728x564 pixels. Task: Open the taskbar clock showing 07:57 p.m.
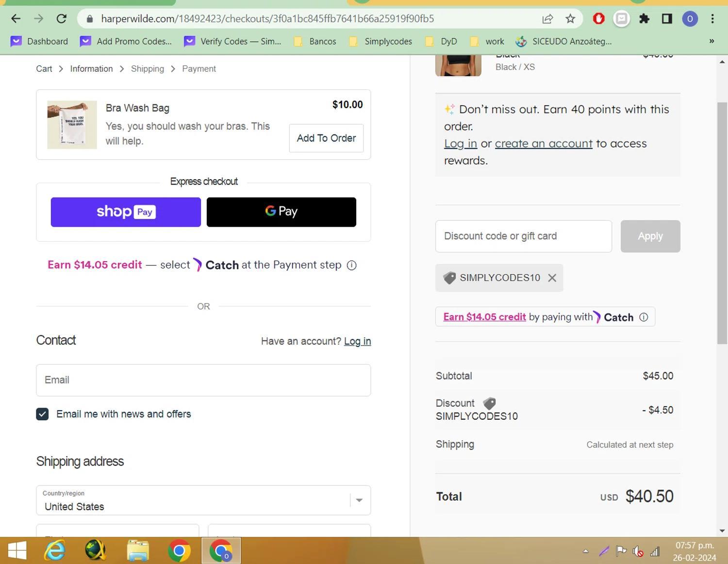(x=695, y=551)
